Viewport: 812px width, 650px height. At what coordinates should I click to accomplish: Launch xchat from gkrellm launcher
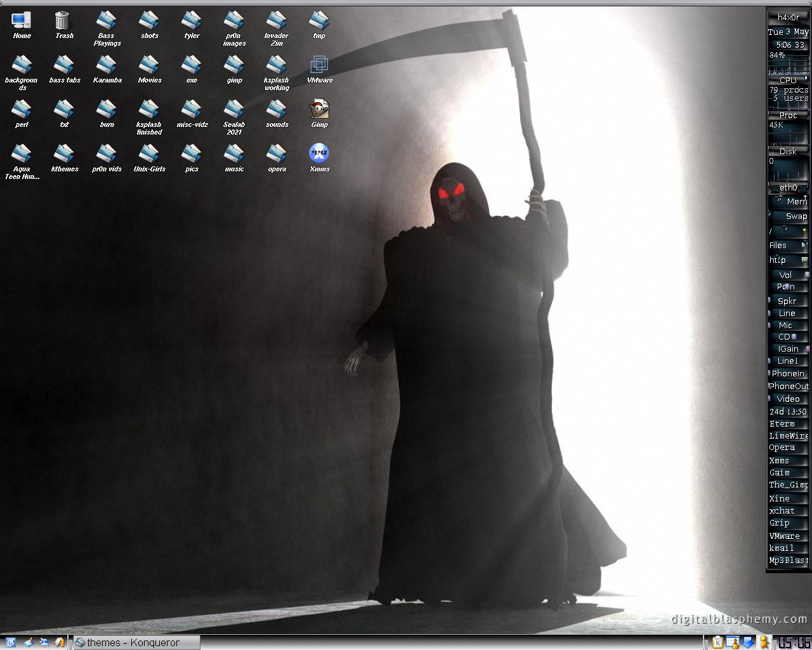(789, 510)
